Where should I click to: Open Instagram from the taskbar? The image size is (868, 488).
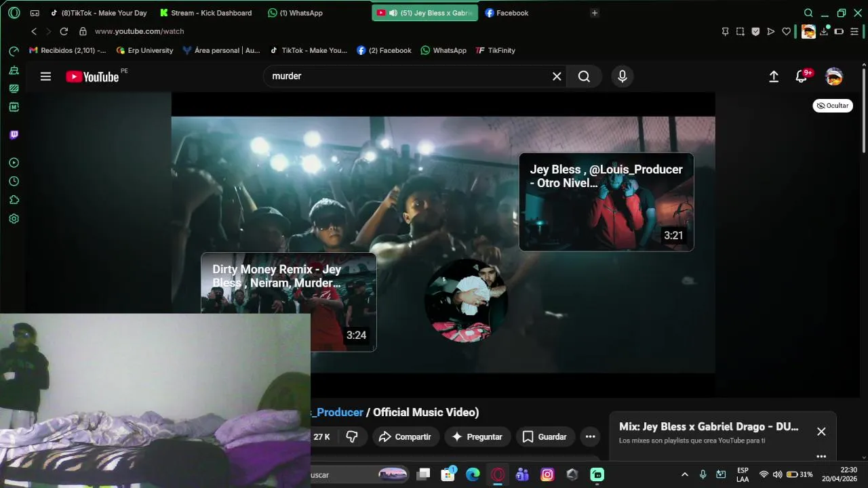tap(547, 474)
